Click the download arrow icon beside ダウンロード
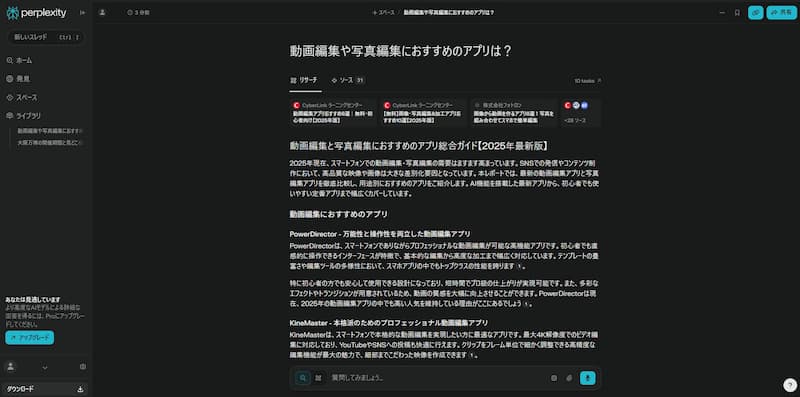Viewport: 800px width, 397px height. 80,389
